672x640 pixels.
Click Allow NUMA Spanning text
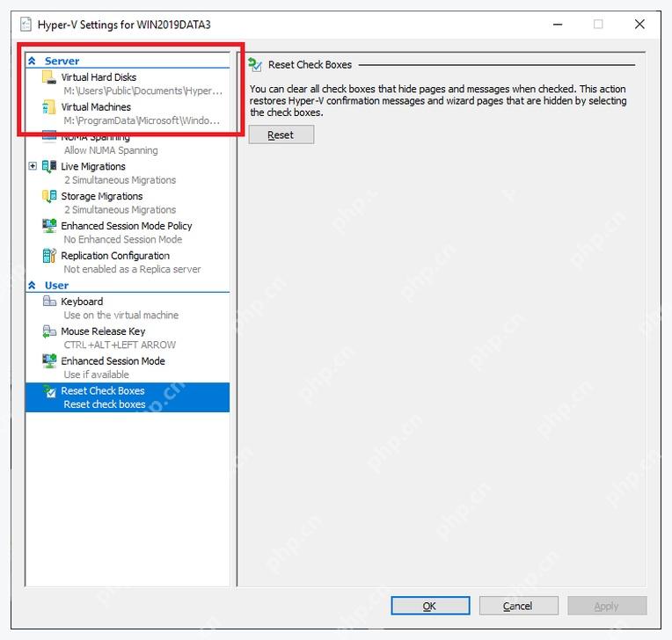pos(111,150)
